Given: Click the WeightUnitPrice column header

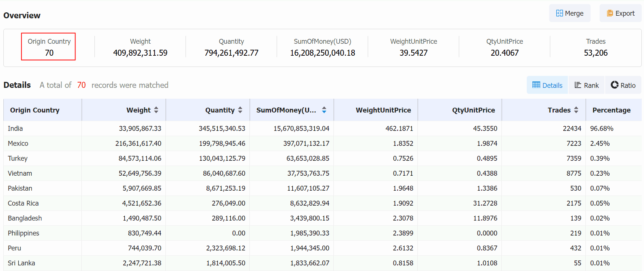Looking at the screenshot, I should tap(383, 110).
